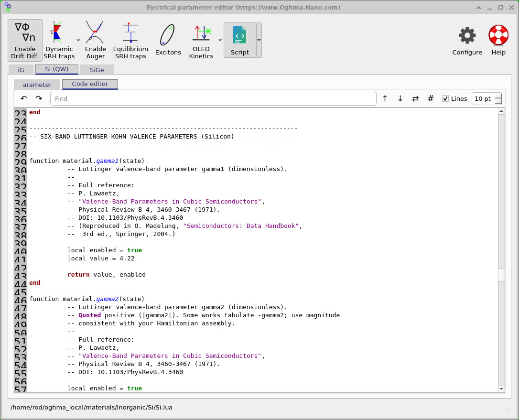Click '3rd ed., Springer, 2004.' comment line
The width and height of the screenshot is (519, 420).
click(121, 234)
